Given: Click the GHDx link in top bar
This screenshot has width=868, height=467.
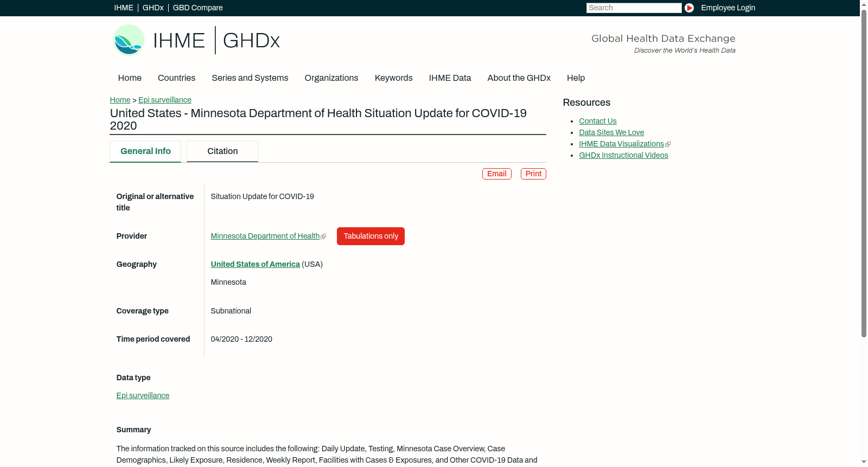Looking at the screenshot, I should 153,8.
